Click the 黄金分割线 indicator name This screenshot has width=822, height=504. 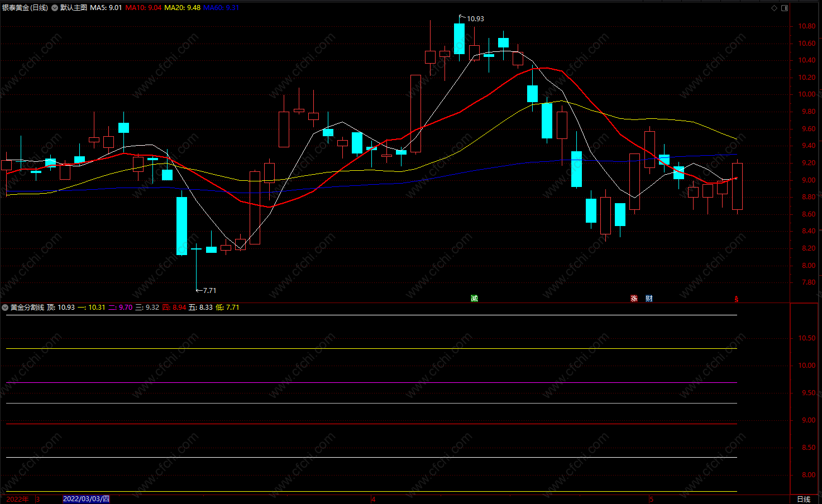pyautogui.click(x=27, y=308)
